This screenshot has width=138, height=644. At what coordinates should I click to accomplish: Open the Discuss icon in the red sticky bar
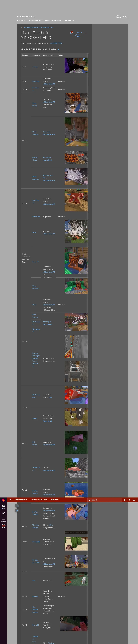point(125,500)
